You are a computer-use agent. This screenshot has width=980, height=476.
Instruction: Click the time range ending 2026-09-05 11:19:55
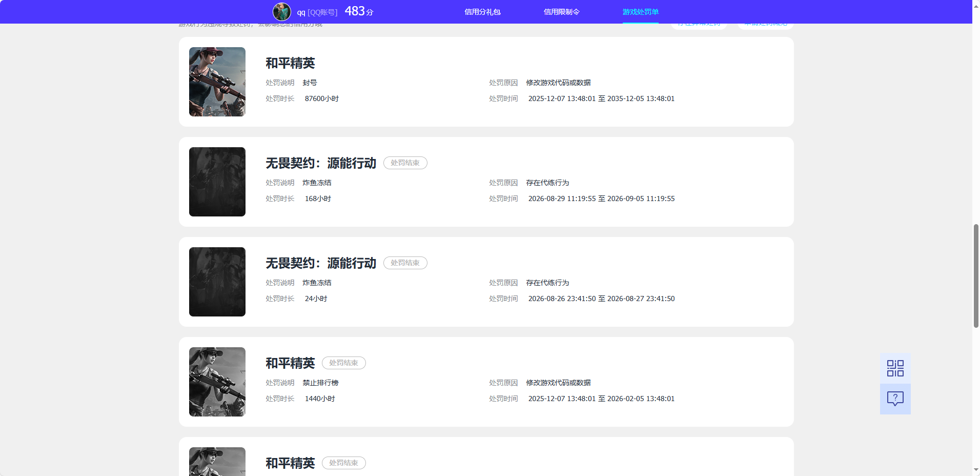pyautogui.click(x=601, y=199)
